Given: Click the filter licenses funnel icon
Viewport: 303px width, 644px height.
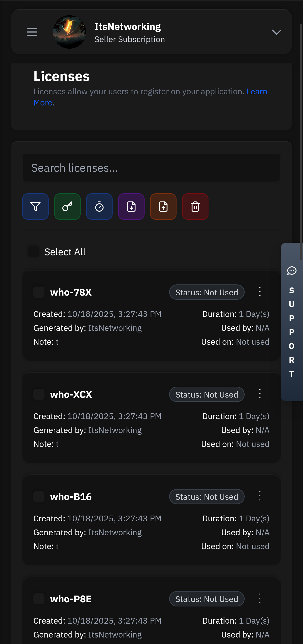Looking at the screenshot, I should [35, 207].
